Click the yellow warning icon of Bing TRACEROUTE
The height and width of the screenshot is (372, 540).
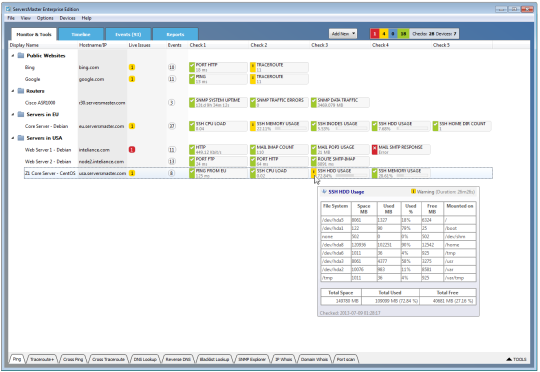[x=252, y=67]
